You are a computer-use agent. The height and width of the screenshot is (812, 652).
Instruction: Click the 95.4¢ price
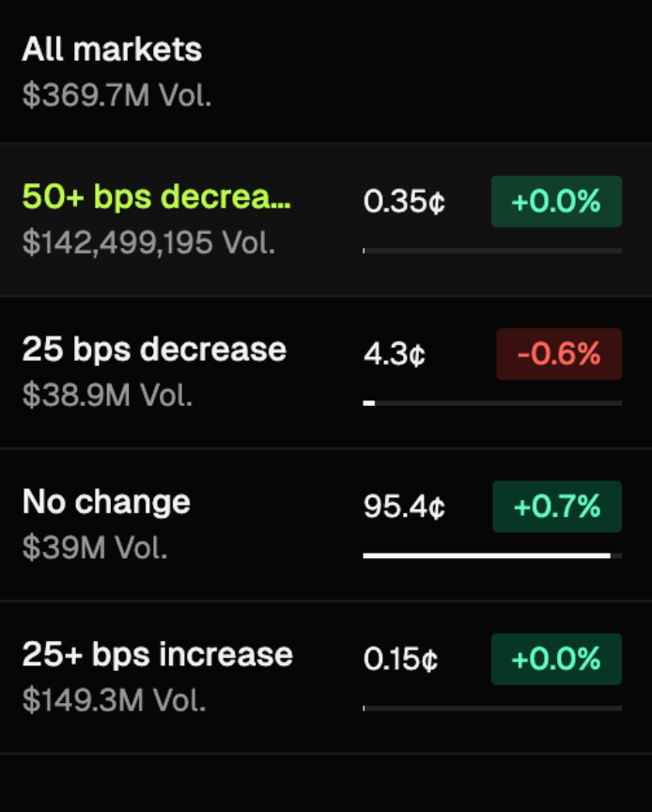pos(404,507)
